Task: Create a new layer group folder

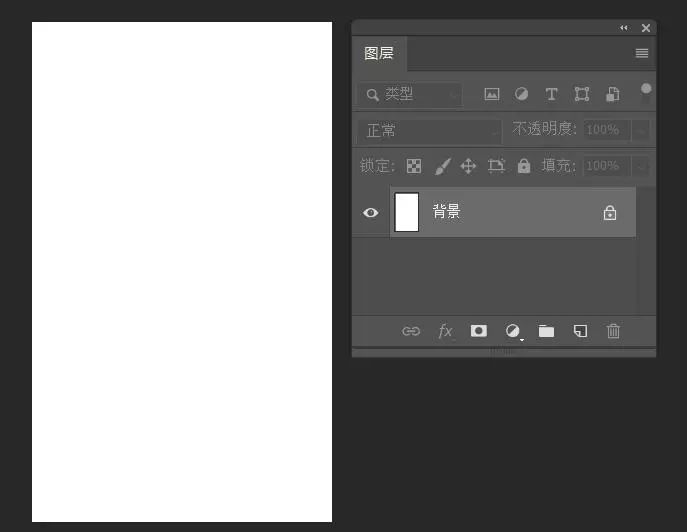Action: 546,331
